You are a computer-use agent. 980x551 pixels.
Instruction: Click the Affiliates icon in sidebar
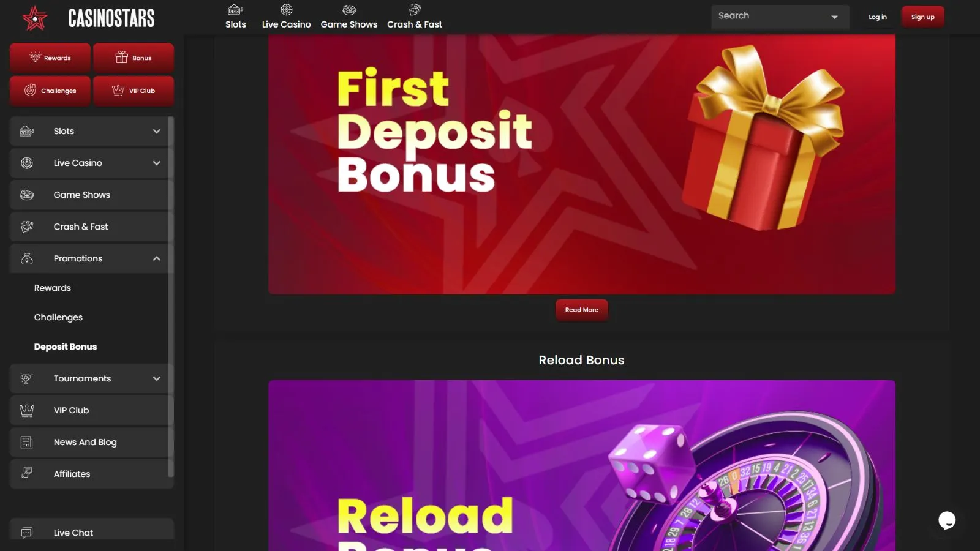[x=27, y=473]
